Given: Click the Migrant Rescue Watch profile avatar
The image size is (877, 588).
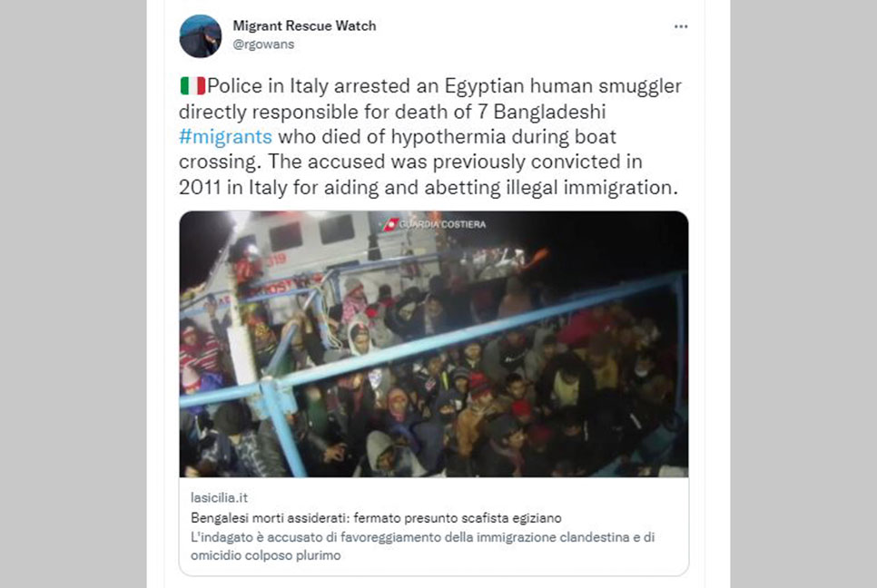Looking at the screenshot, I should click(x=201, y=35).
